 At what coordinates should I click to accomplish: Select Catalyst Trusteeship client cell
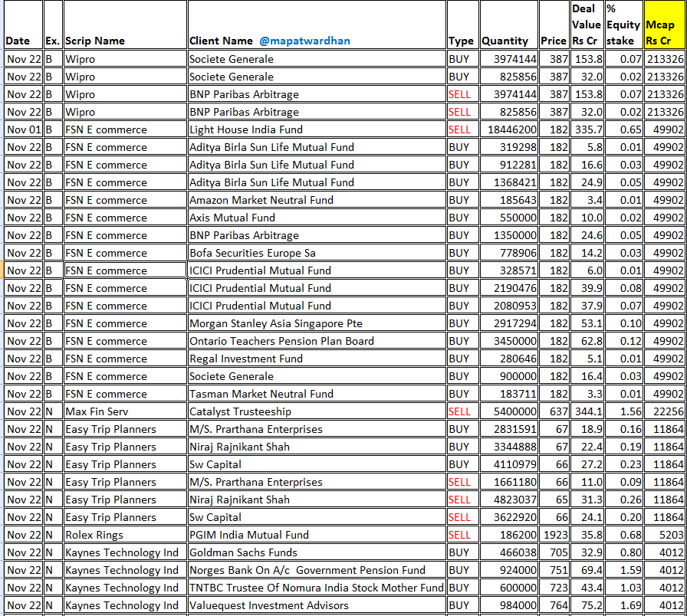tap(317, 411)
